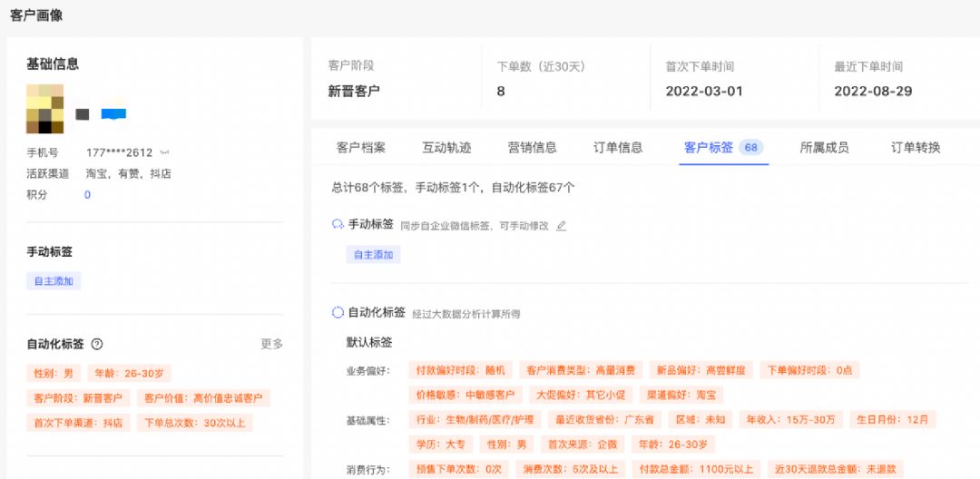Click the WeChat icon before 手动标签 heading

coord(338,225)
